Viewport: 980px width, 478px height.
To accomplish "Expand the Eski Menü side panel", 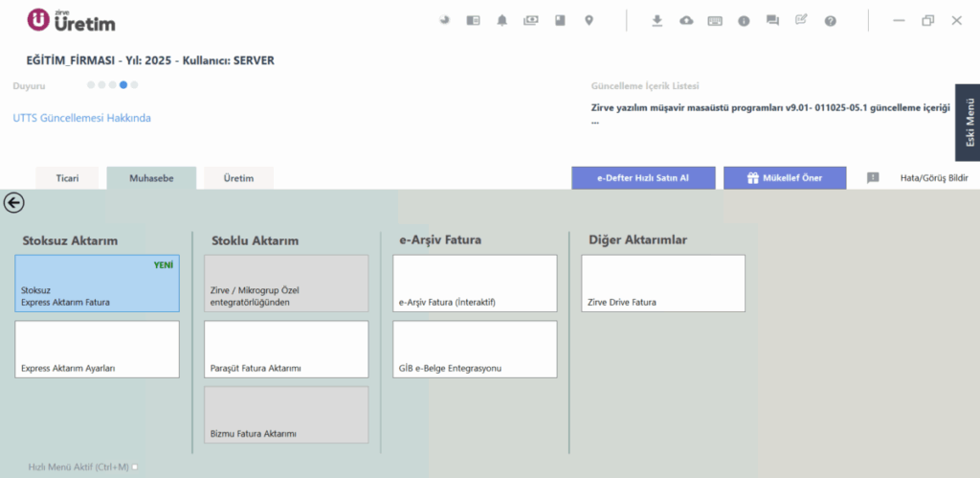I will point(968,123).
